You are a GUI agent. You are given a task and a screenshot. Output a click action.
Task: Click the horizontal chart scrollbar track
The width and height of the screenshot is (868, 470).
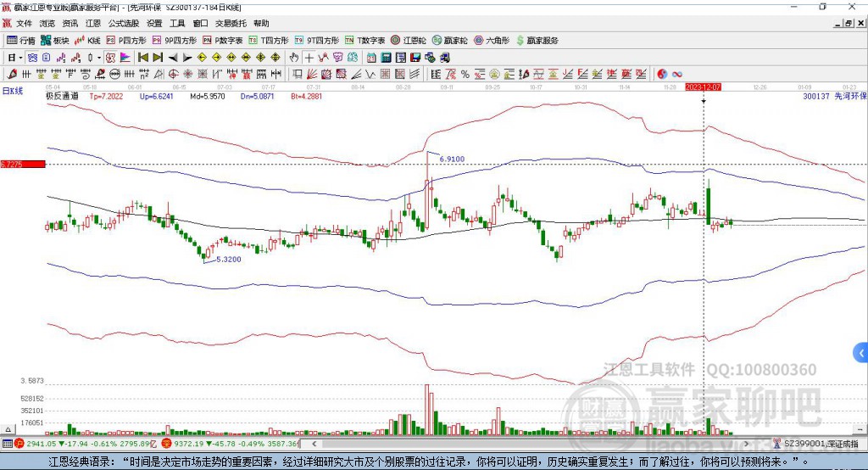coord(531,444)
